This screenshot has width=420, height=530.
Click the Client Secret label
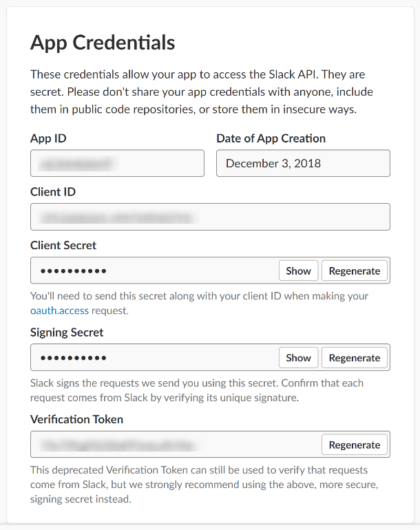[63, 245]
